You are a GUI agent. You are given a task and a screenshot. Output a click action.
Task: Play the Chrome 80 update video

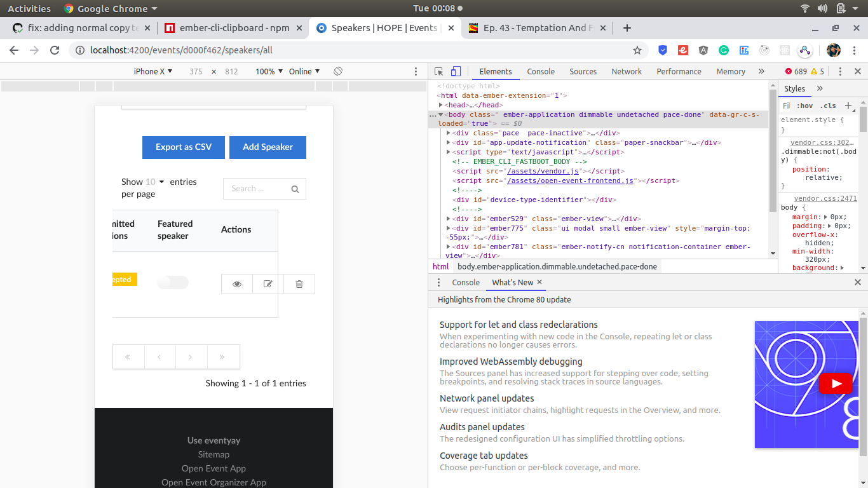[x=836, y=383]
